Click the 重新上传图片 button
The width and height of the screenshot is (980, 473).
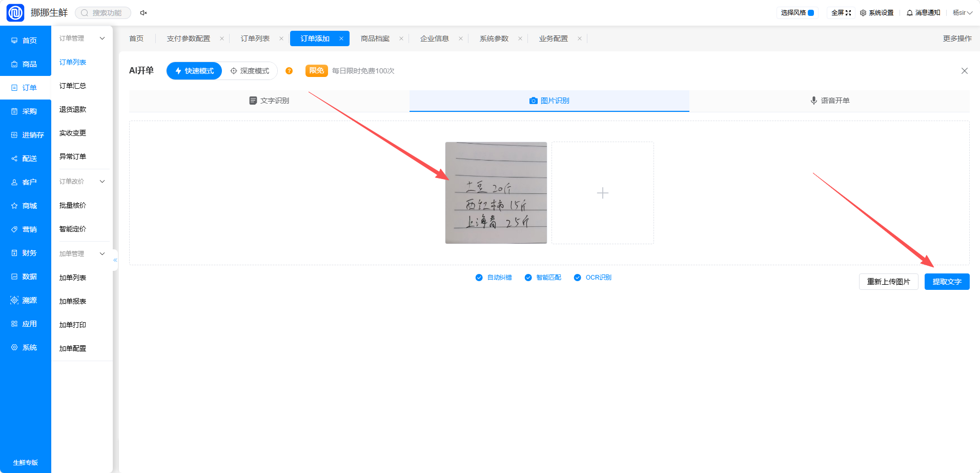888,282
